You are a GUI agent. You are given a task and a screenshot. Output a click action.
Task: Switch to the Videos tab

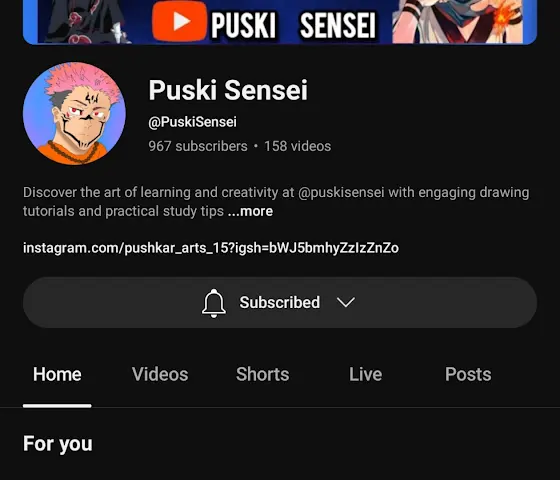(160, 374)
